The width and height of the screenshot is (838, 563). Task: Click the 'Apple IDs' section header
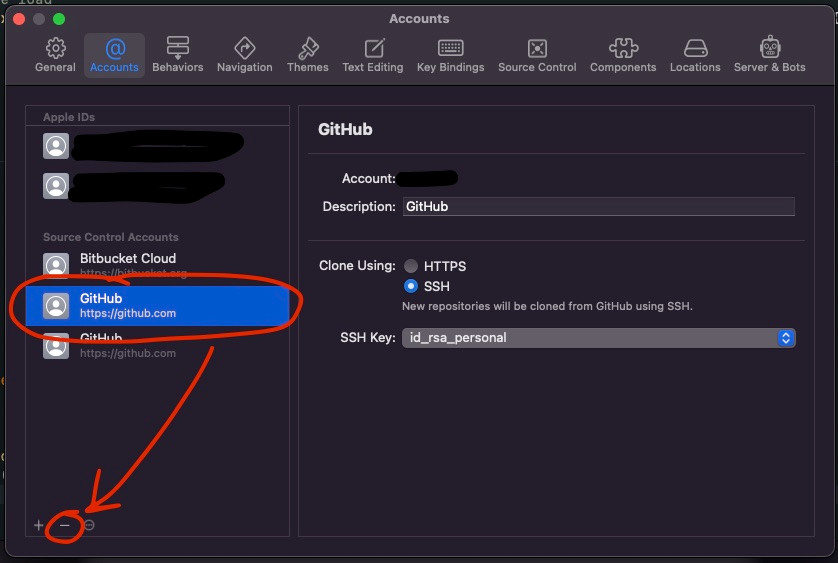69,117
